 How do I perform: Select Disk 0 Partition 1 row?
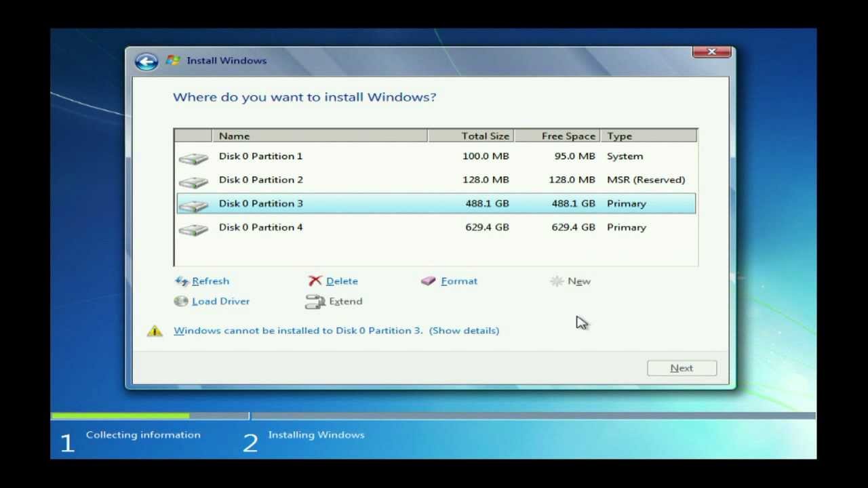coord(436,156)
